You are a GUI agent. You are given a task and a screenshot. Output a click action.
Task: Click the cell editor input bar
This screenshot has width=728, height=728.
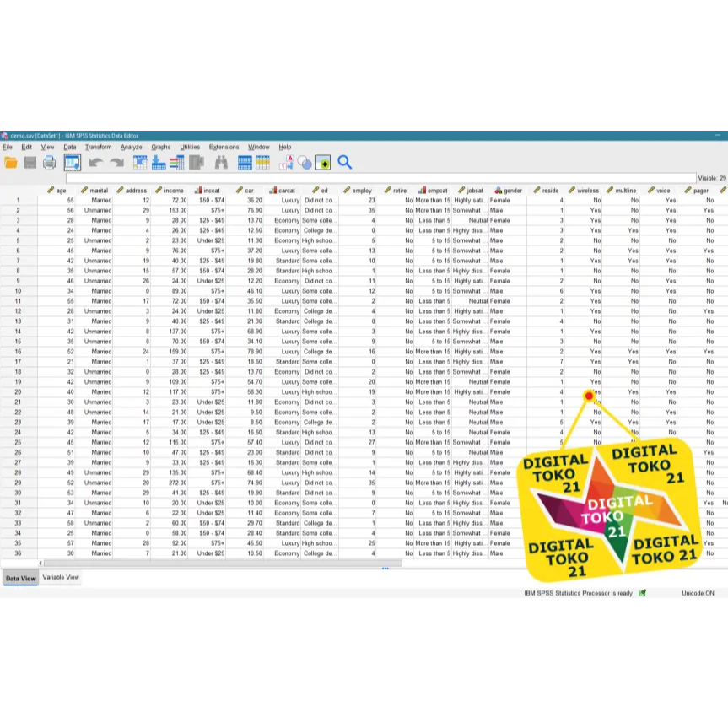(380, 178)
